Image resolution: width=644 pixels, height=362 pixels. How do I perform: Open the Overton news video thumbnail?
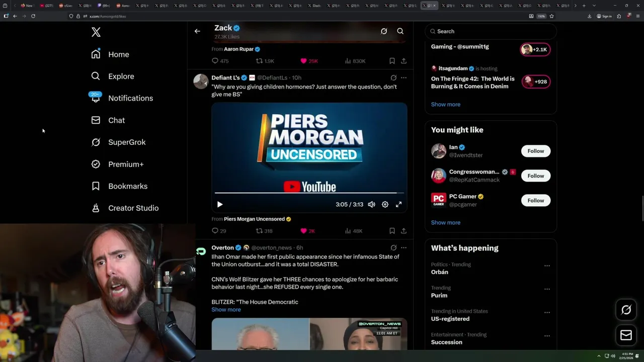(x=309, y=334)
